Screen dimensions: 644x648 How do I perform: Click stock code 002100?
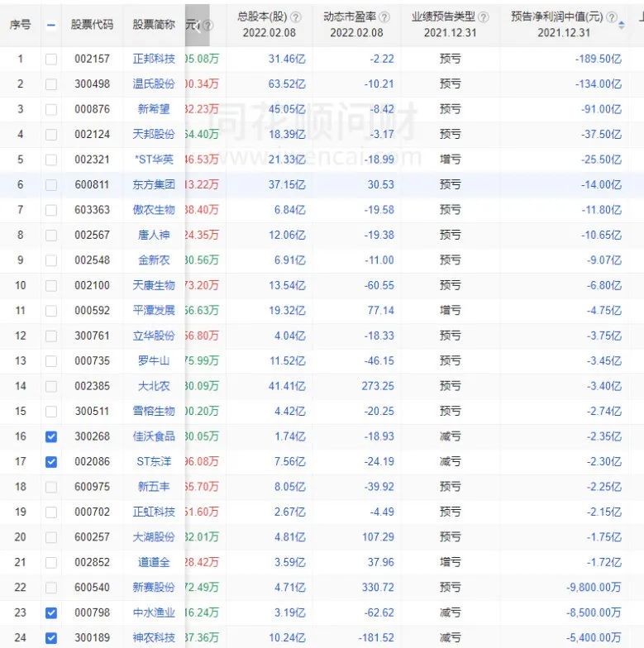(x=93, y=286)
